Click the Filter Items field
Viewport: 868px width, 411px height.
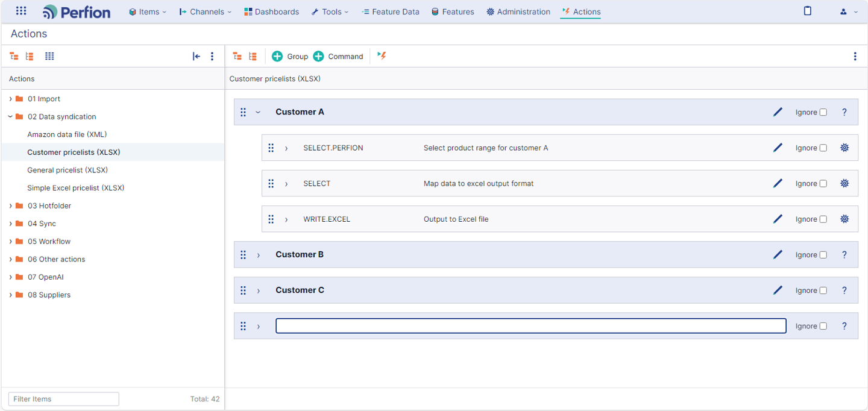point(63,399)
